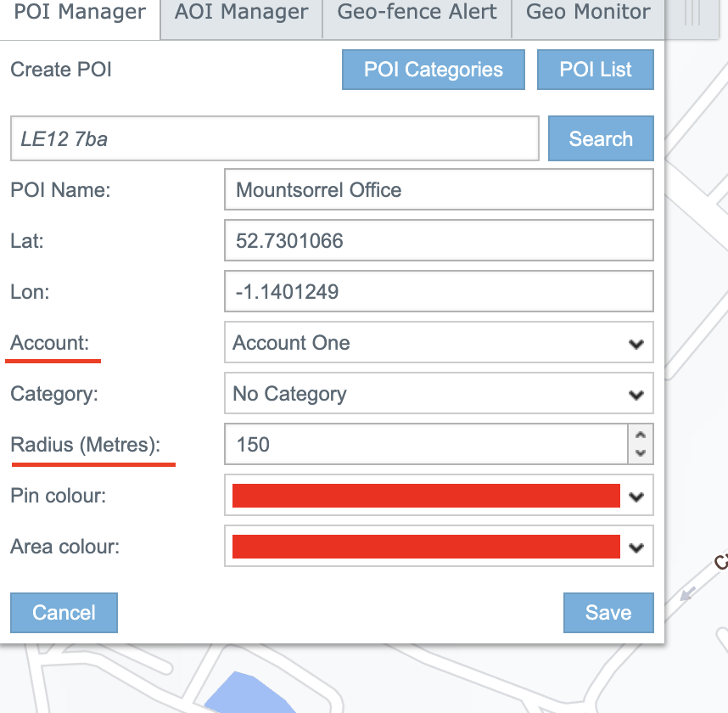Expand the Area colour dropdown arrow
The image size is (728, 713).
click(x=636, y=547)
